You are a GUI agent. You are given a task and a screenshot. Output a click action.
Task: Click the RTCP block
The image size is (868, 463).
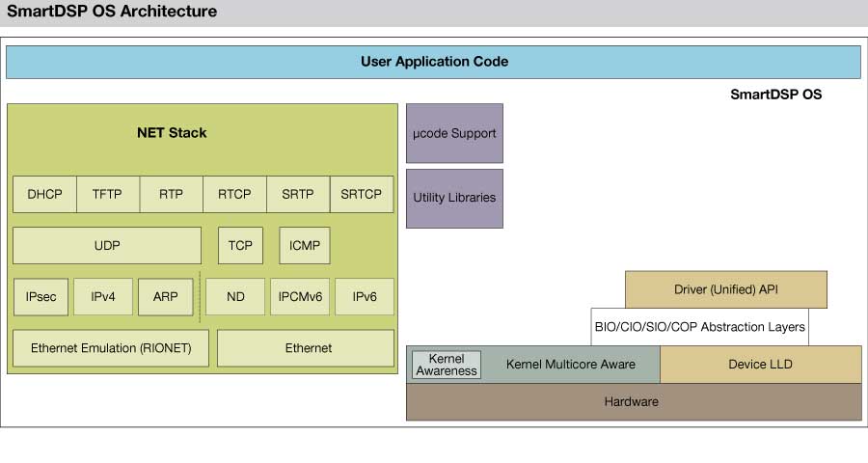point(234,194)
